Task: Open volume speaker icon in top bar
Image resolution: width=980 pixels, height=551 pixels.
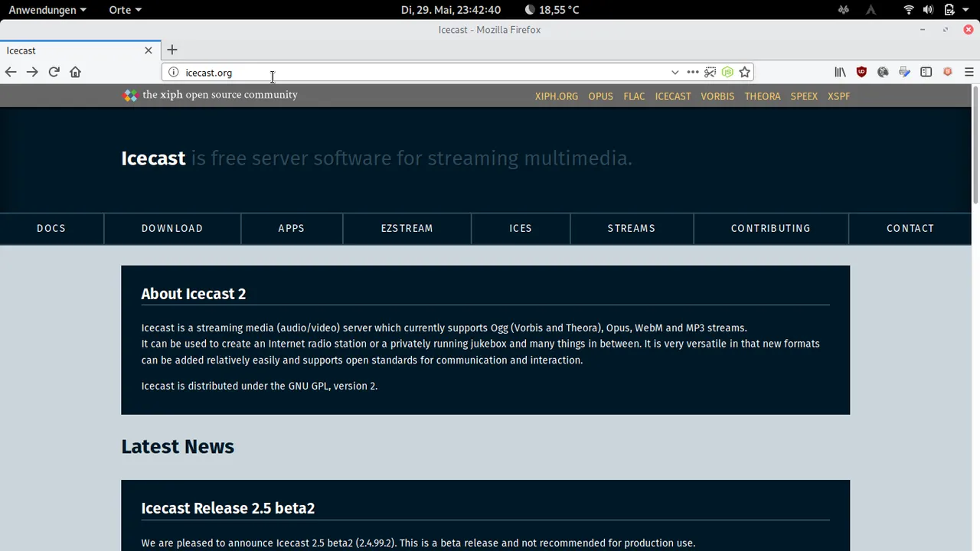Action: (x=928, y=10)
